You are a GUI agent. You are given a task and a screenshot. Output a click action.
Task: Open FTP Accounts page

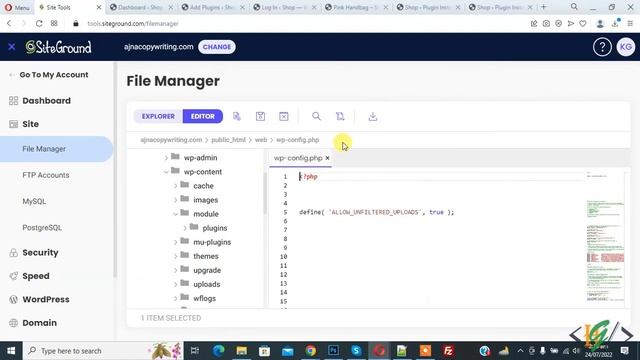[x=46, y=175]
